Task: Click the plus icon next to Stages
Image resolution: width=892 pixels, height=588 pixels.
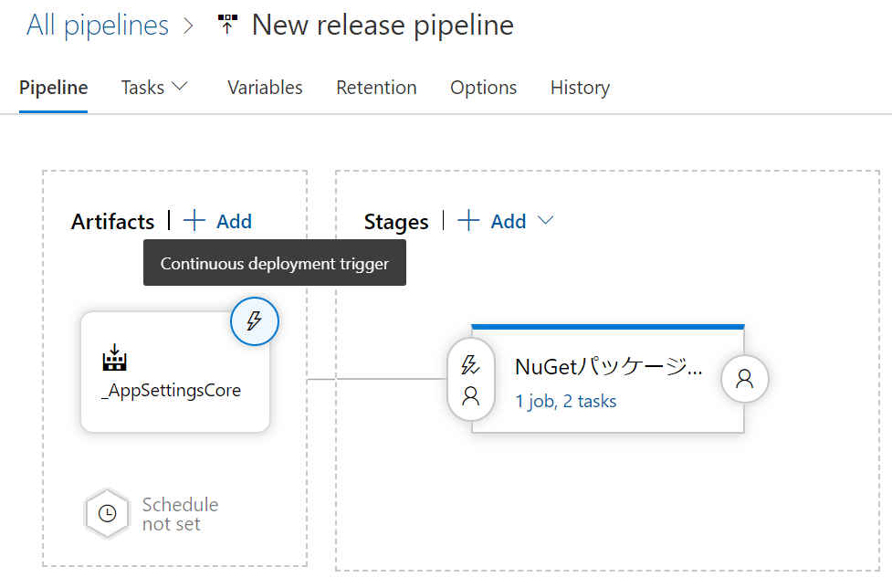Action: tap(468, 221)
